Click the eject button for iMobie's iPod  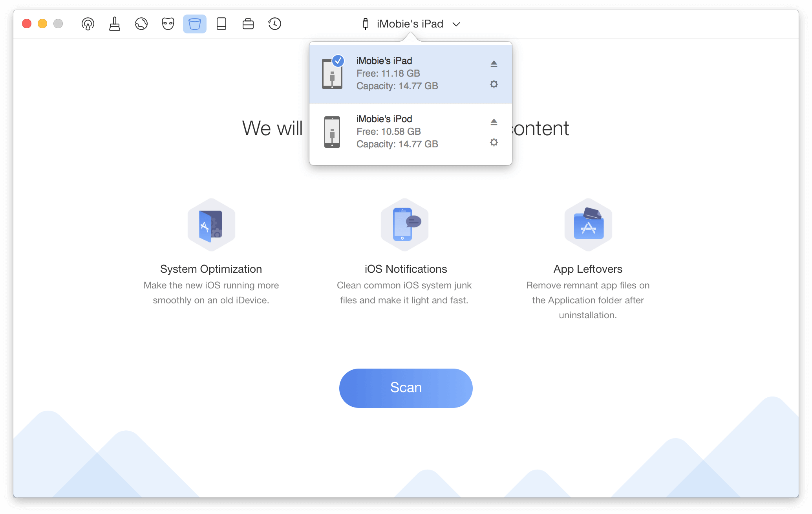pyautogui.click(x=494, y=122)
